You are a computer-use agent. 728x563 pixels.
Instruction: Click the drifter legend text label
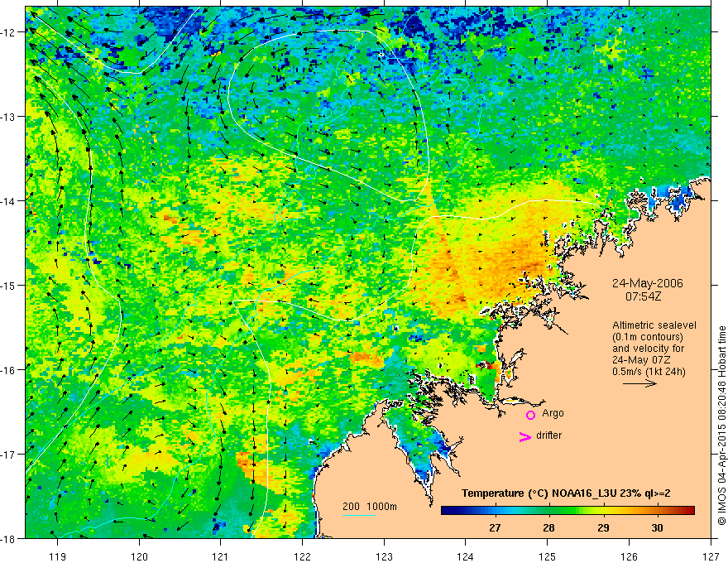pos(548,435)
